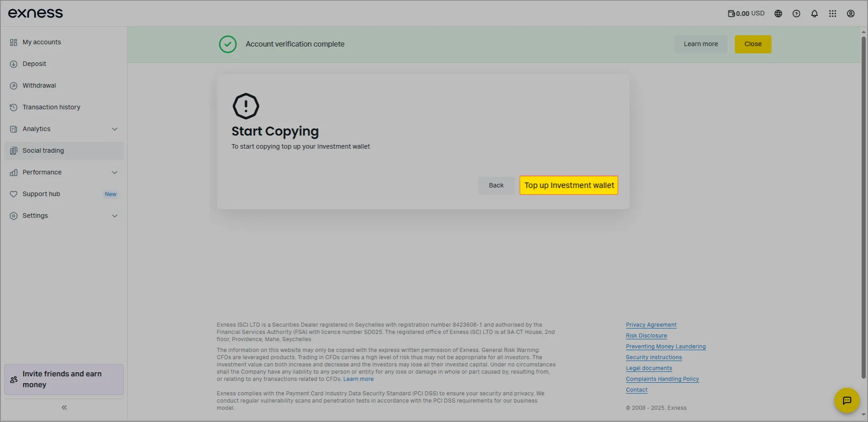
Task: Click Learn more in risk warning
Action: pyautogui.click(x=358, y=379)
